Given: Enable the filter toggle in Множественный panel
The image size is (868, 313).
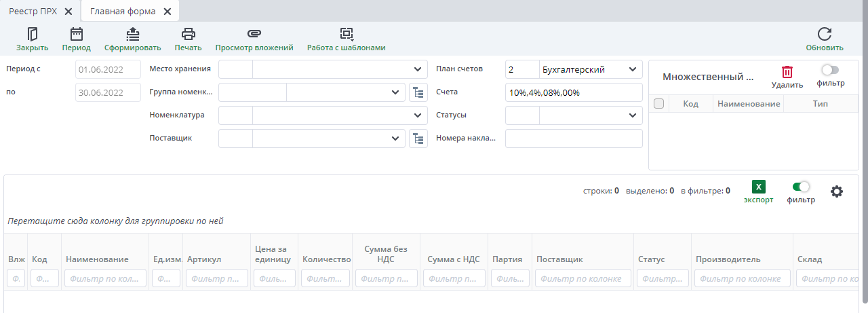Looking at the screenshot, I should pos(829,70).
